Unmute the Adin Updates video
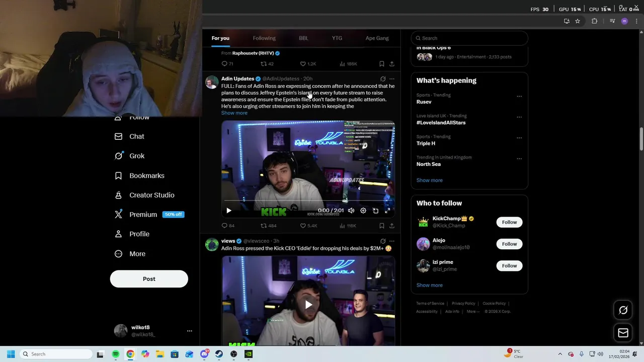 (351, 211)
